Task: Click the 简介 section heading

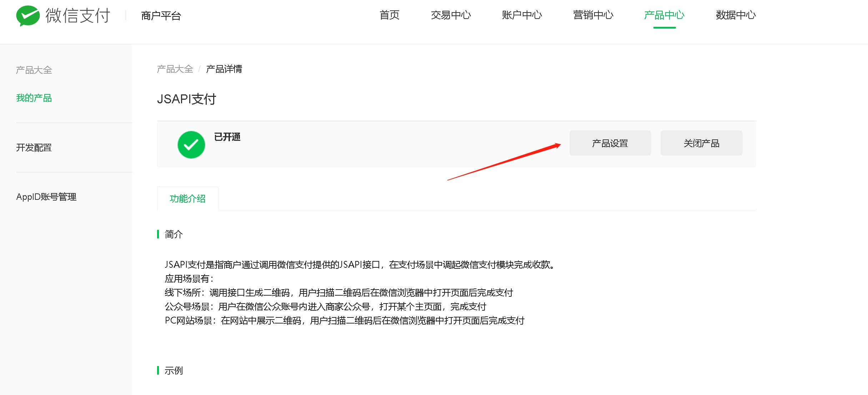Action: tap(174, 234)
